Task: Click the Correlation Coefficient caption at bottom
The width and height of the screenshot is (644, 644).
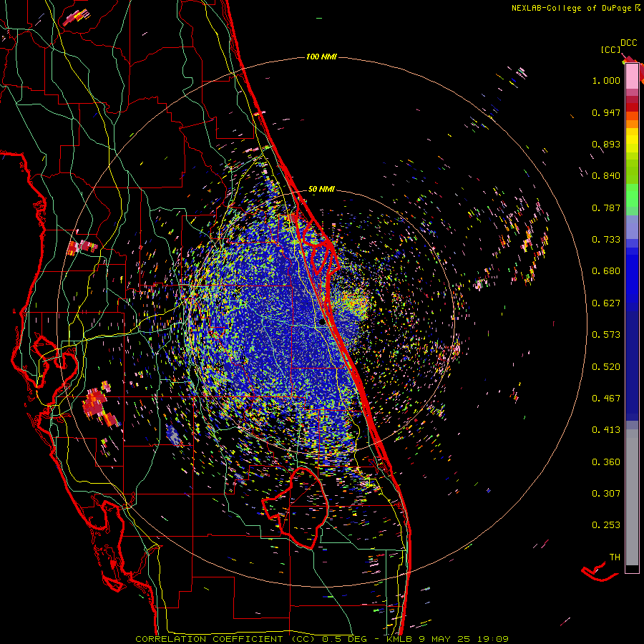Action: pos(322,639)
